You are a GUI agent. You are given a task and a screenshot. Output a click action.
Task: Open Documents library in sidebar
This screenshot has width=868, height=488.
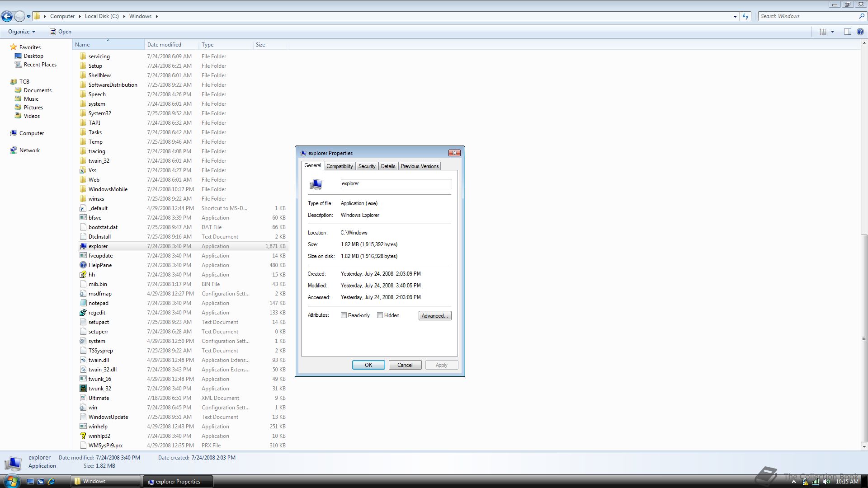click(x=38, y=90)
